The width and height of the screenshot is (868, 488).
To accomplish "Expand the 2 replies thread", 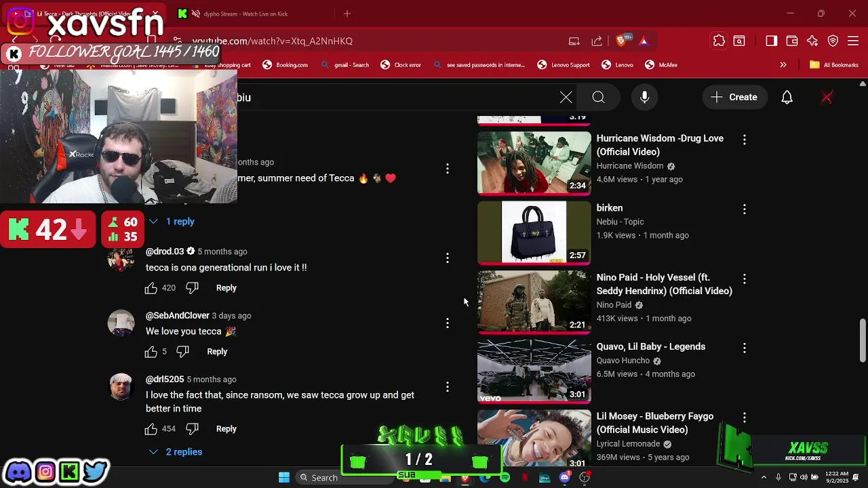I will coord(175,452).
